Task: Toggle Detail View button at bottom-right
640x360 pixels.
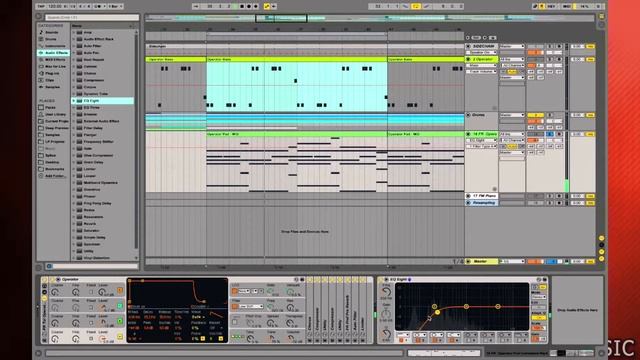Action: (x=602, y=353)
